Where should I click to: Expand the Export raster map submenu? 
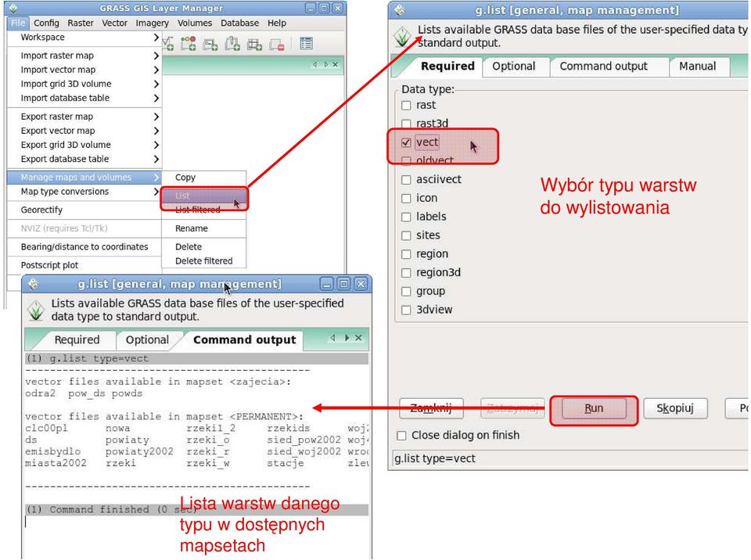[156, 117]
